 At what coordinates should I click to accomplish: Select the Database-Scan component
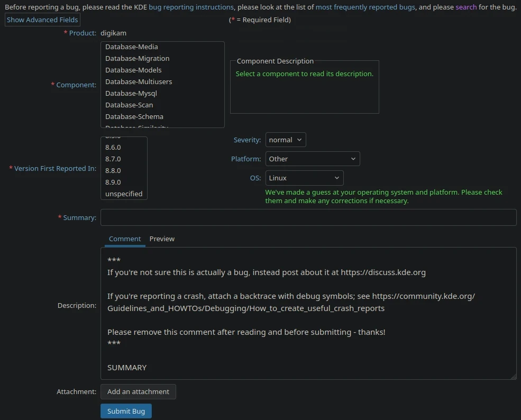[x=129, y=105]
